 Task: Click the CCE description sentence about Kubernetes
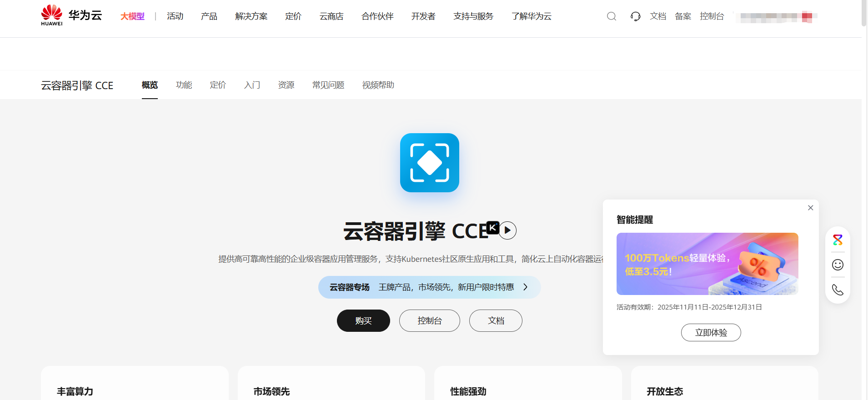[x=411, y=259]
